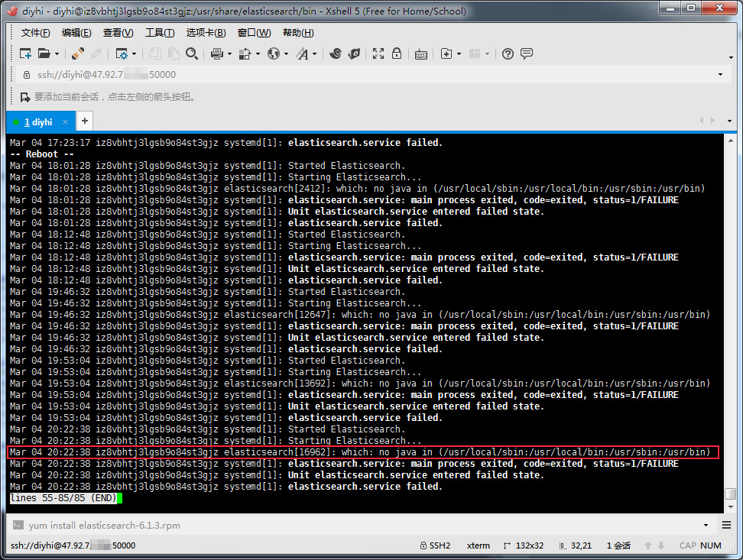Close the '1 diyhi' session tab
Image resolution: width=743 pixels, height=560 pixels.
coord(66,121)
